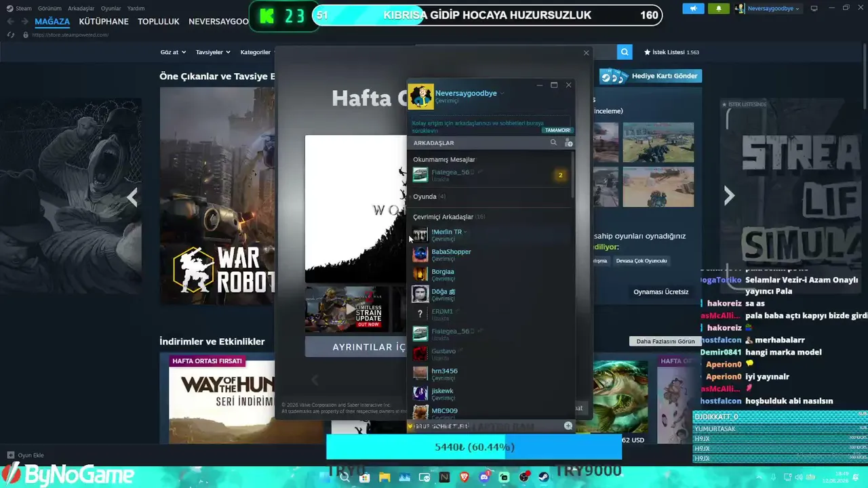Click the AYRINTILAR button in popup
The height and width of the screenshot is (488, 868).
tap(356, 347)
